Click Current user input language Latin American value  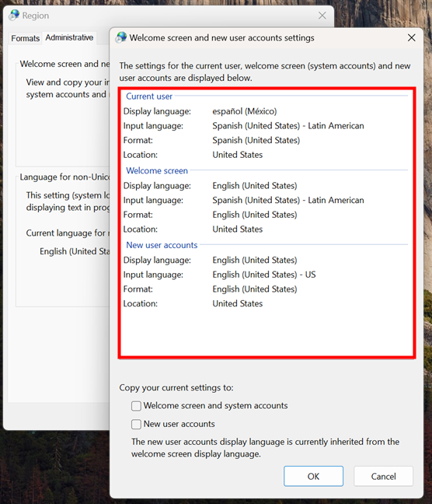(288, 126)
